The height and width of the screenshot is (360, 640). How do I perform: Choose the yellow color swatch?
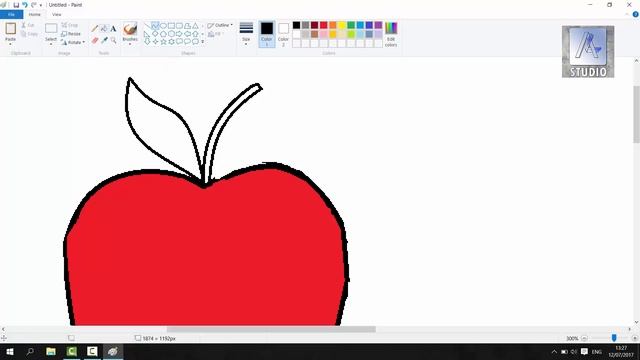tap(342, 25)
